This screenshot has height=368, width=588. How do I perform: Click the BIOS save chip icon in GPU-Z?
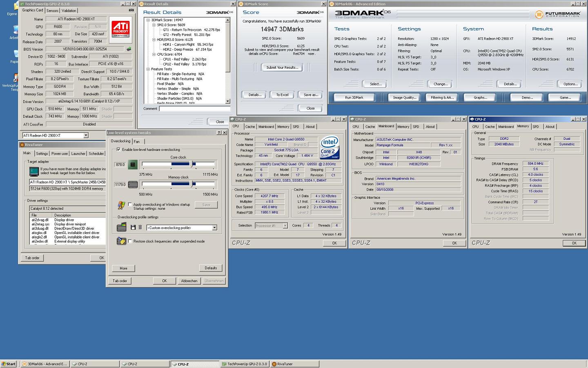pos(129,49)
